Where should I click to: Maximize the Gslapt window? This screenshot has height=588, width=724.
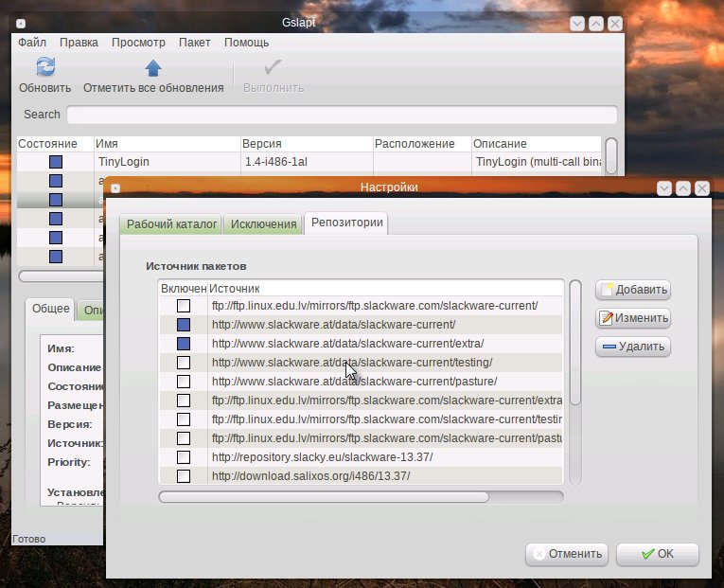596,24
